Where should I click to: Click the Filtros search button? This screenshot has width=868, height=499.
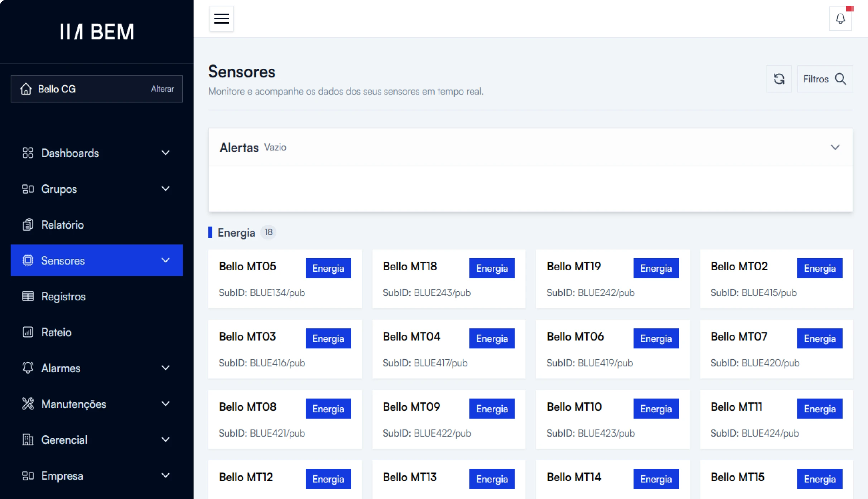point(825,79)
